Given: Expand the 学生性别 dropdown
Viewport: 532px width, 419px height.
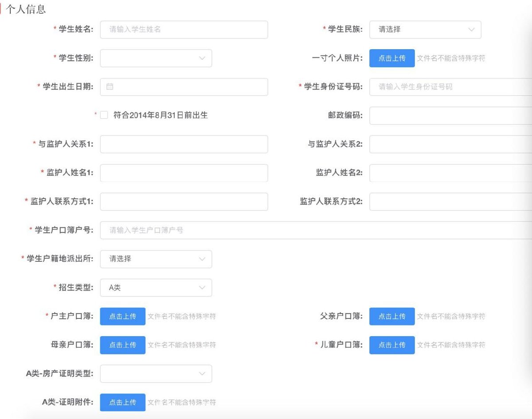Looking at the screenshot, I should [156, 58].
